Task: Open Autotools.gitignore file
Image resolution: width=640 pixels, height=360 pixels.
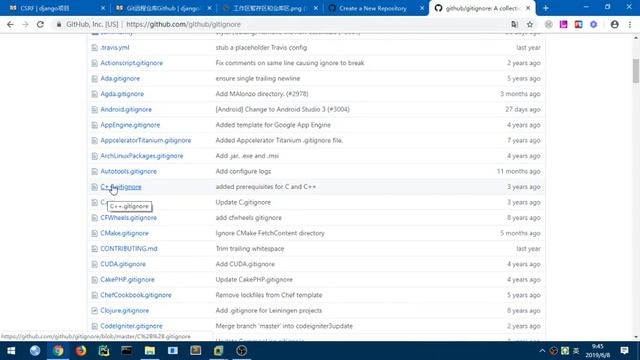Action: [x=129, y=171]
